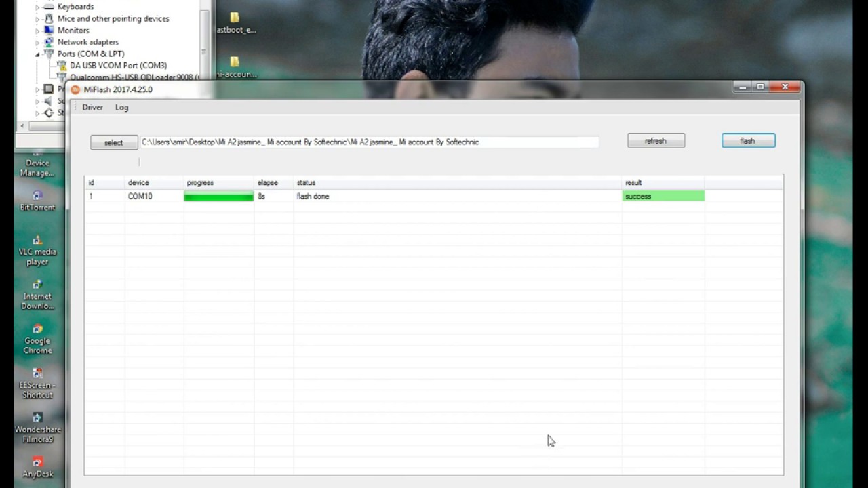Close the MiFlash window

tap(785, 87)
